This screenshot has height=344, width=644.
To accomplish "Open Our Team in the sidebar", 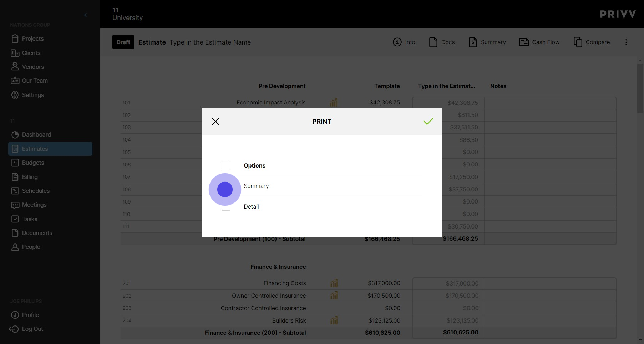I will pos(35,81).
